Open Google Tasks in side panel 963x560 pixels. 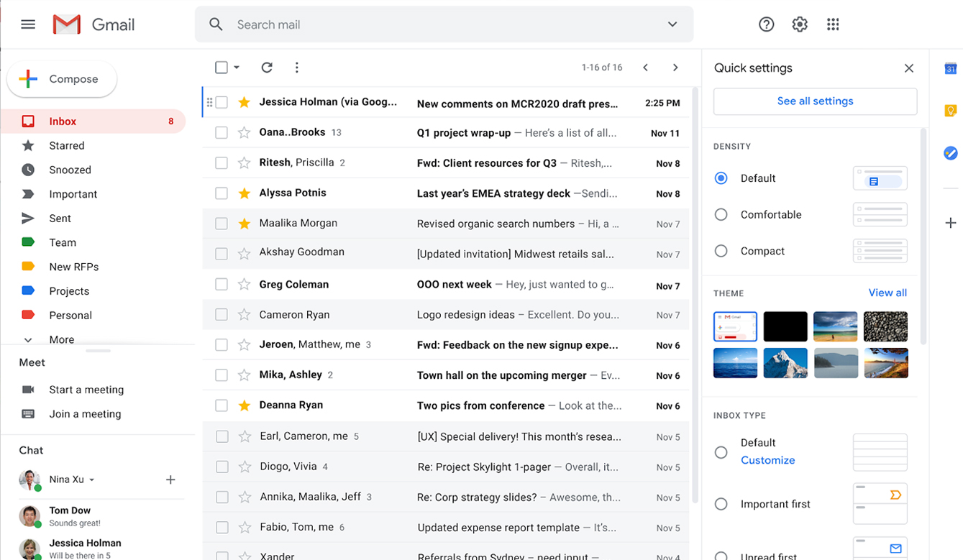pos(950,153)
